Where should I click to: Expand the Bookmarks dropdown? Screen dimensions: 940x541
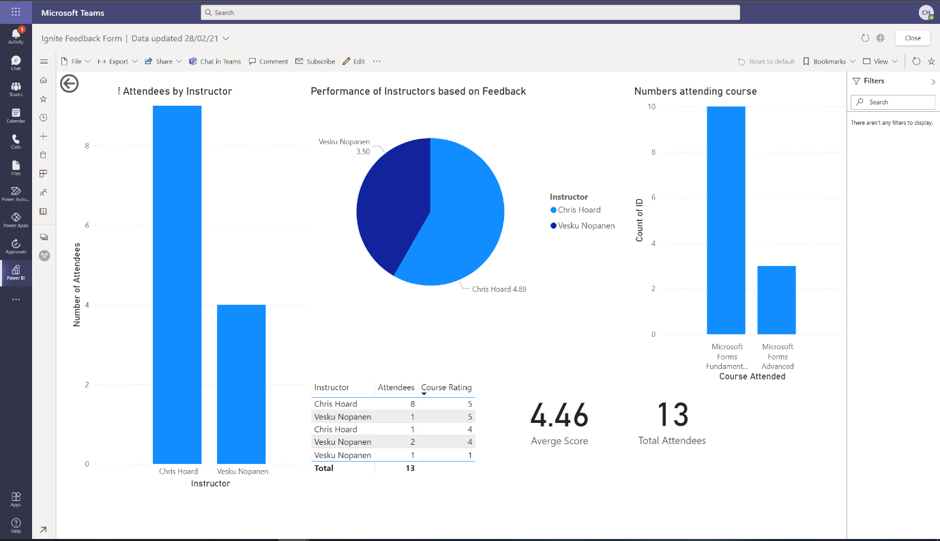(x=828, y=61)
